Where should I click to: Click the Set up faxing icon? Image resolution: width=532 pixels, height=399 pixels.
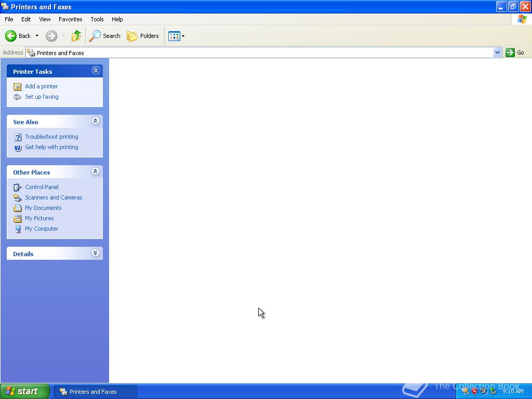pyautogui.click(x=17, y=97)
